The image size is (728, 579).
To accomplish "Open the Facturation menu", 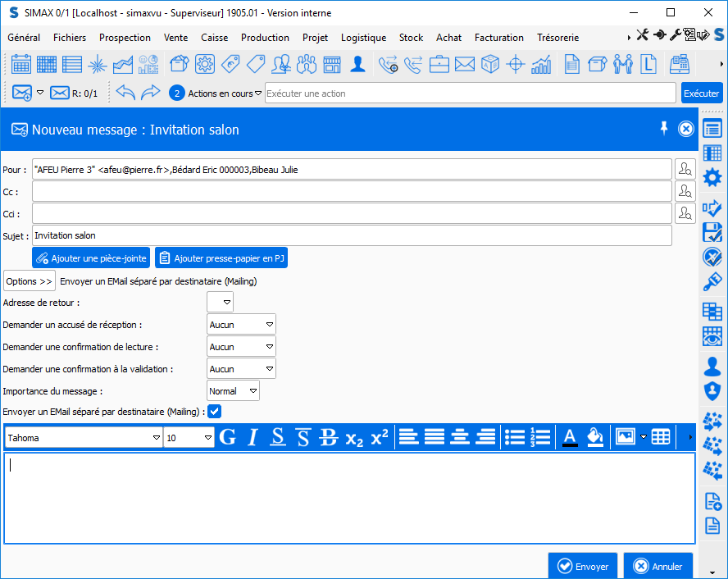I will tap(498, 38).
